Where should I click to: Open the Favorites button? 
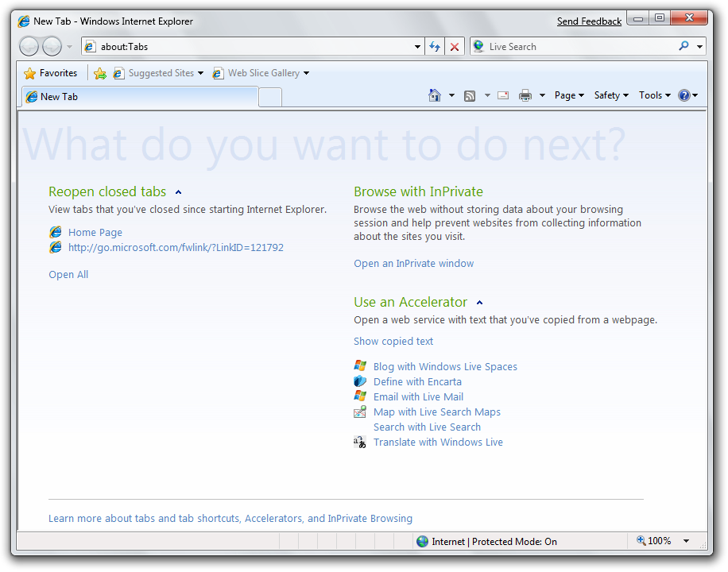51,73
